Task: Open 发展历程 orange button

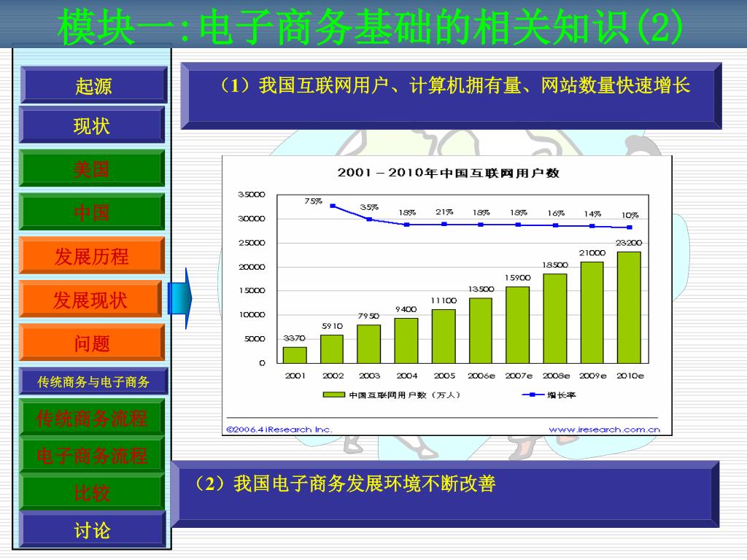Action: 92,256
